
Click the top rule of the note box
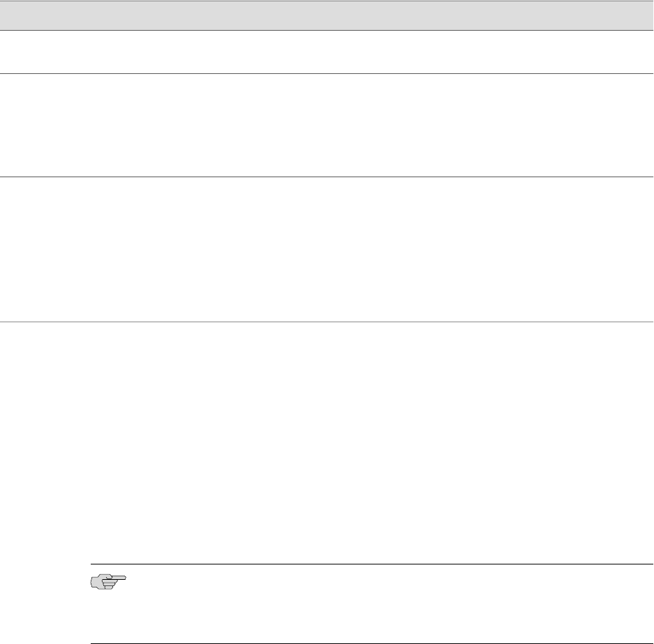tap(370, 564)
